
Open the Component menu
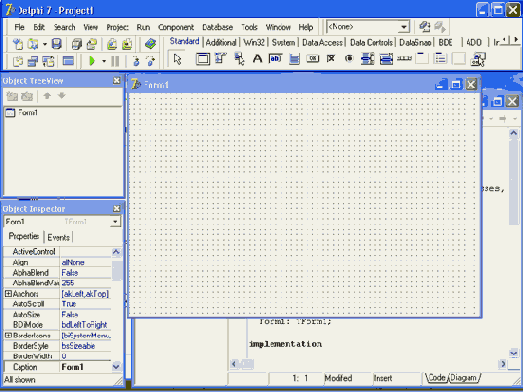[x=176, y=27]
